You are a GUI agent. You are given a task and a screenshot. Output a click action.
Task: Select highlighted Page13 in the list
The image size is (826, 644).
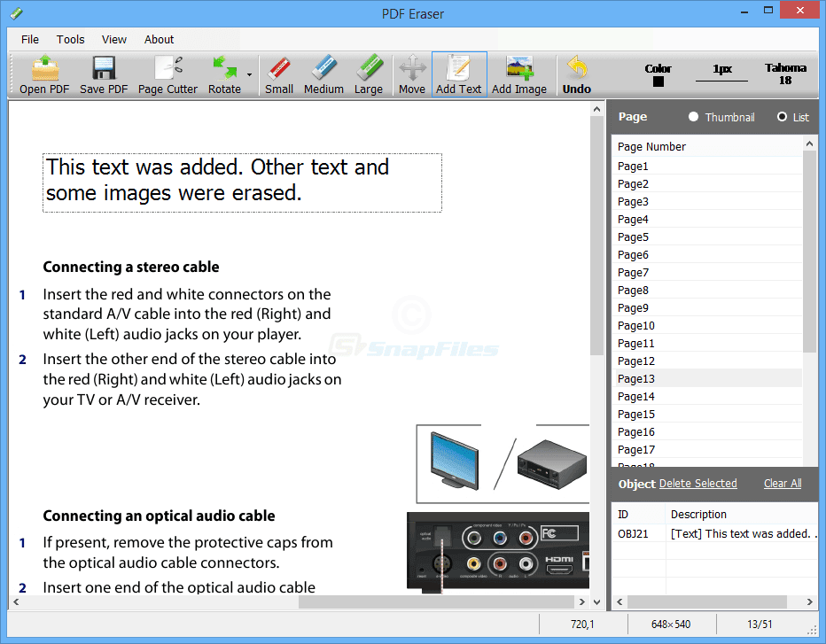coord(707,379)
